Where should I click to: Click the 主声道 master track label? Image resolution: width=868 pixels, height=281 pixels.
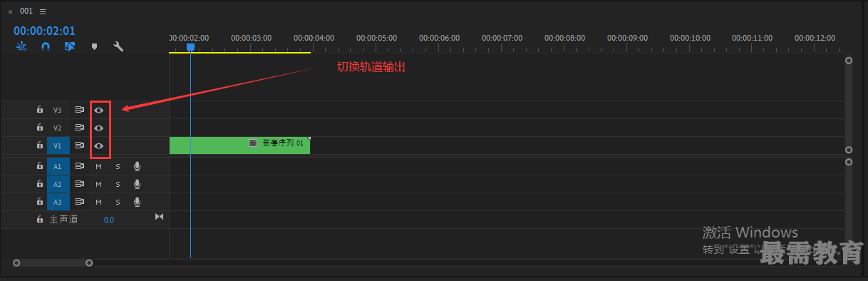pyautogui.click(x=63, y=220)
